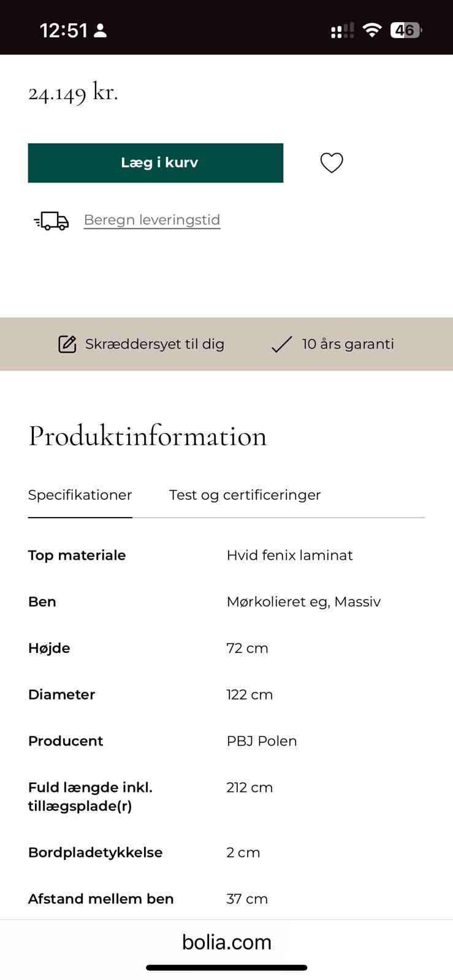The width and height of the screenshot is (453, 980).
Task: Tap the heart icon to save to favorites
Action: pos(332,163)
